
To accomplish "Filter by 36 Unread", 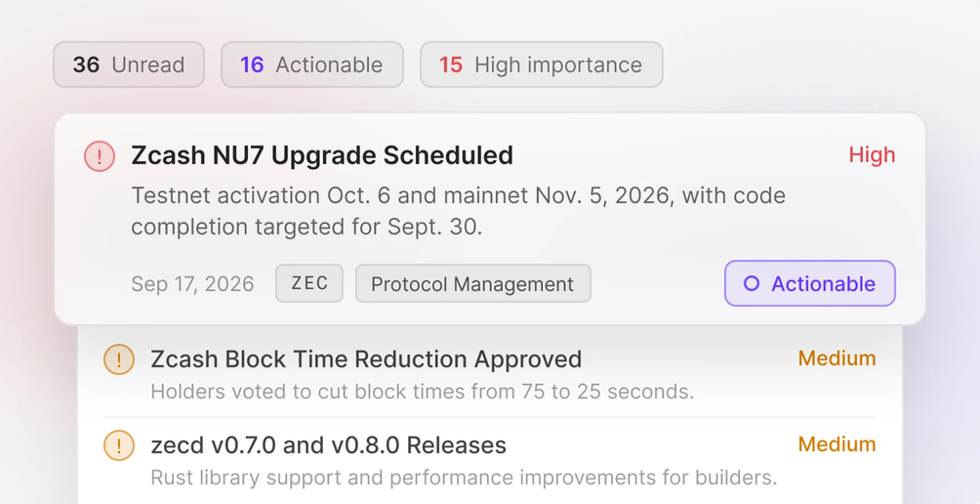I will (x=129, y=64).
